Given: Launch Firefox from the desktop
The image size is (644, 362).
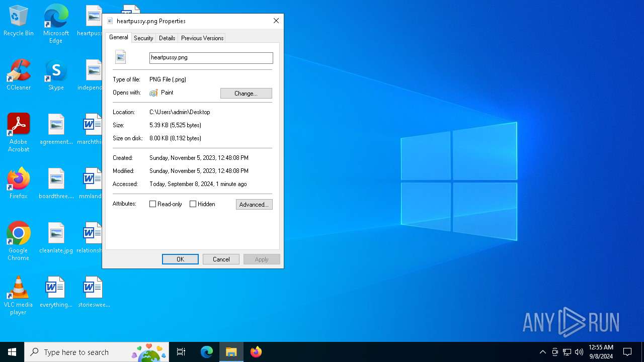Looking at the screenshot, I should 19,183.
